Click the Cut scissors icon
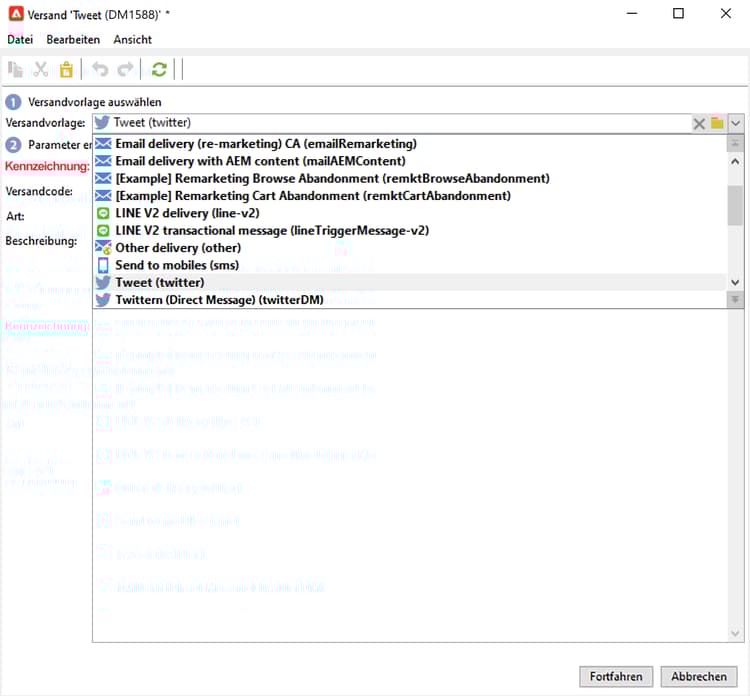Viewport: 750px width, 696px height. pos(41,70)
